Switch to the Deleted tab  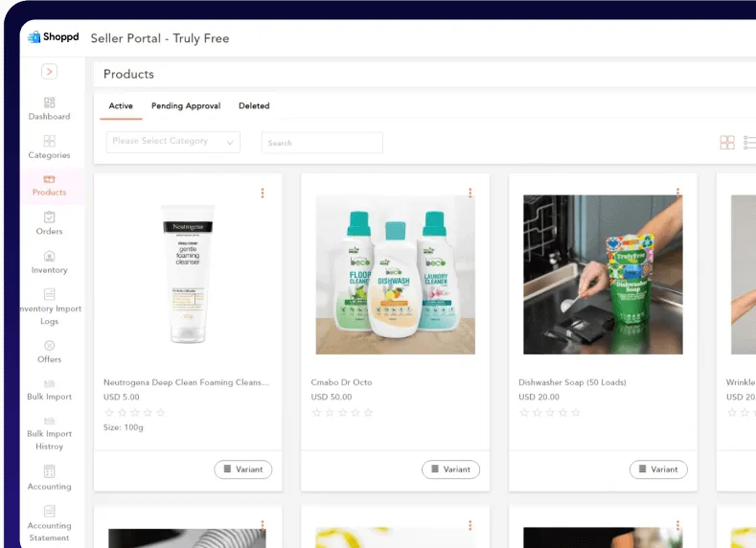[254, 105]
